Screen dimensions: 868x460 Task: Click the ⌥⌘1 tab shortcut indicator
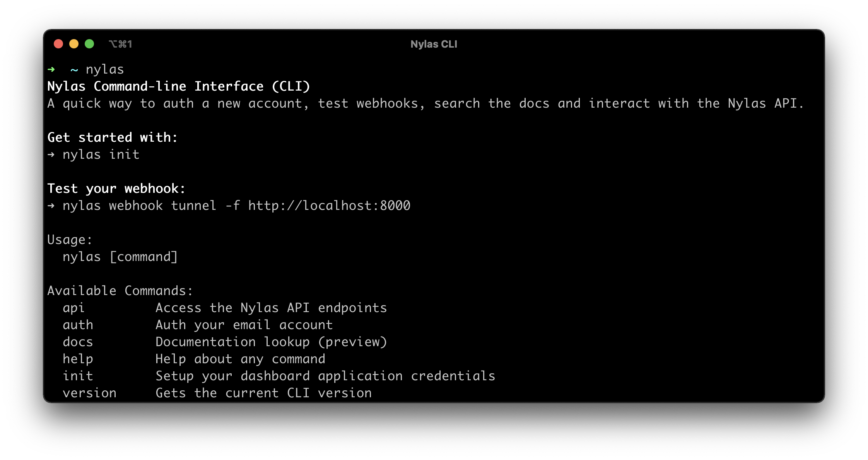click(x=120, y=44)
